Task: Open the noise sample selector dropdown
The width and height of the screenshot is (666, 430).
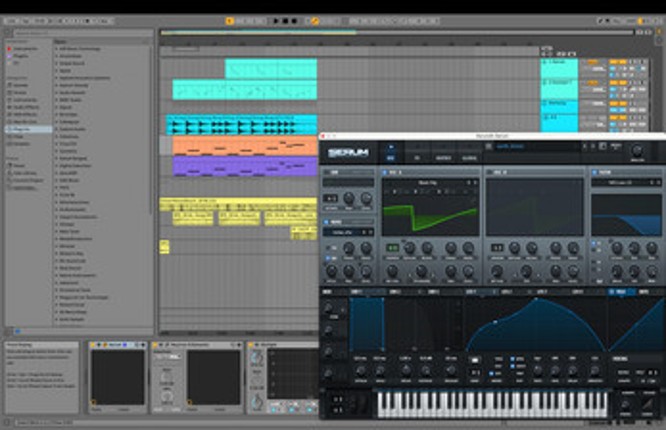Action: 342,232
